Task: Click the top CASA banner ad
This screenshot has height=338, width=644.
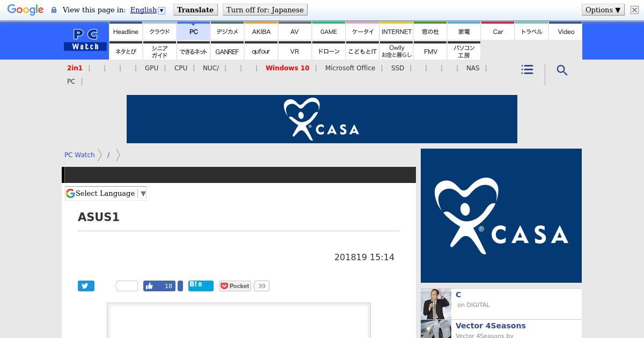Action: (x=322, y=119)
